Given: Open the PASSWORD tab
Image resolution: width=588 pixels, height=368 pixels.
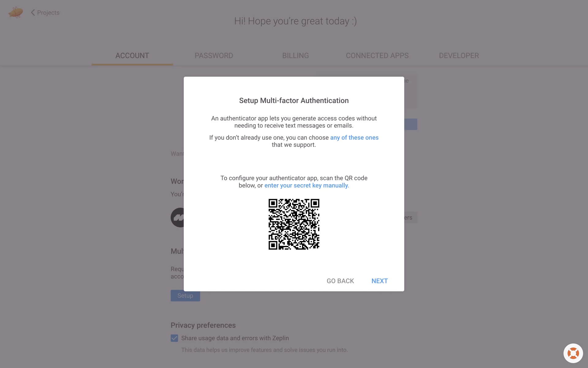Looking at the screenshot, I should (x=214, y=56).
